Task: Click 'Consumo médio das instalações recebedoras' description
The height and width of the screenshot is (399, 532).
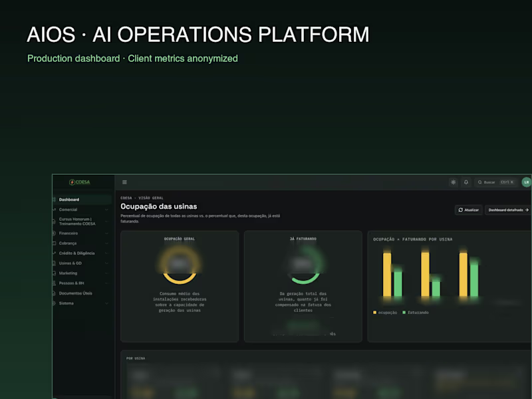Action: click(180, 302)
